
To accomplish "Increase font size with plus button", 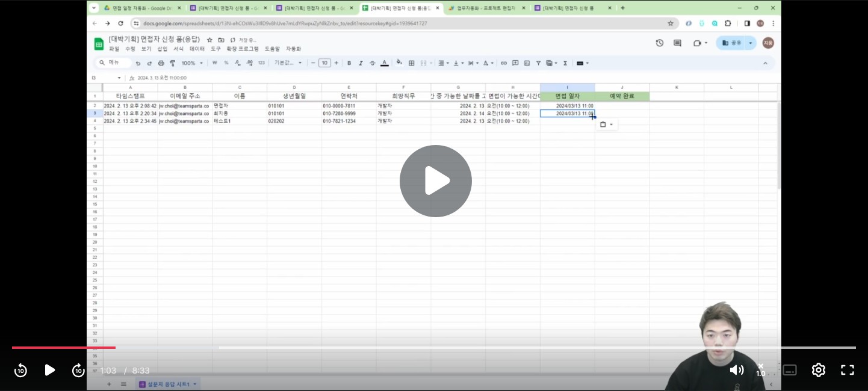I will coord(336,63).
